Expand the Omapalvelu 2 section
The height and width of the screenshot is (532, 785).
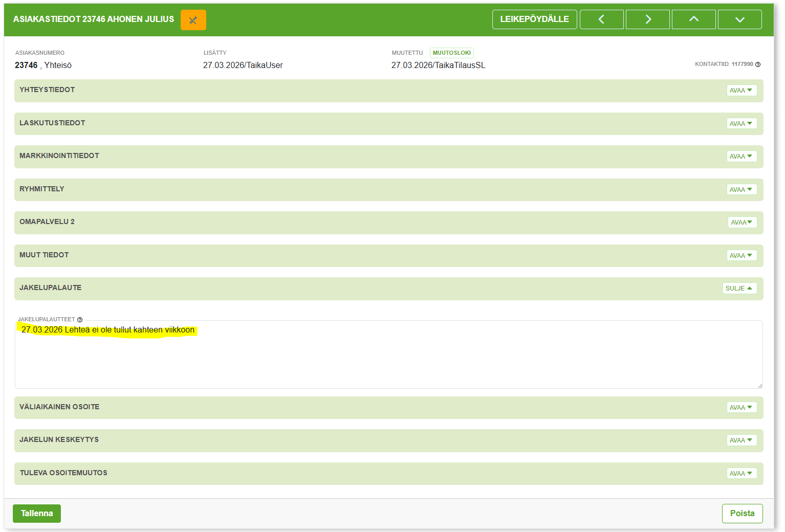pyautogui.click(x=742, y=223)
